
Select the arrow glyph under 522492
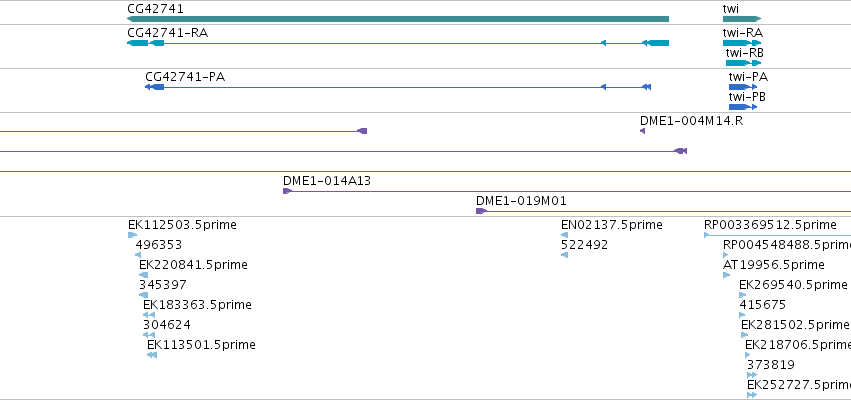pos(564,255)
